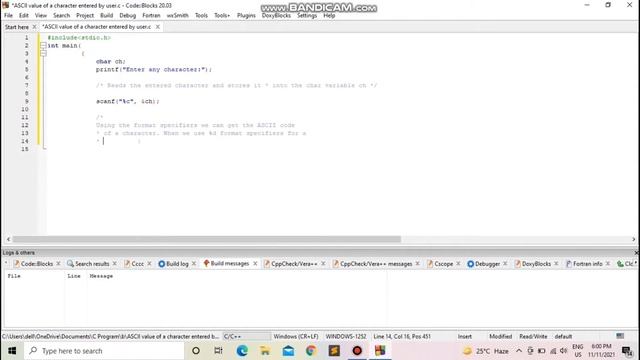Close the ASCII value source file tab

pyautogui.click(x=158, y=27)
